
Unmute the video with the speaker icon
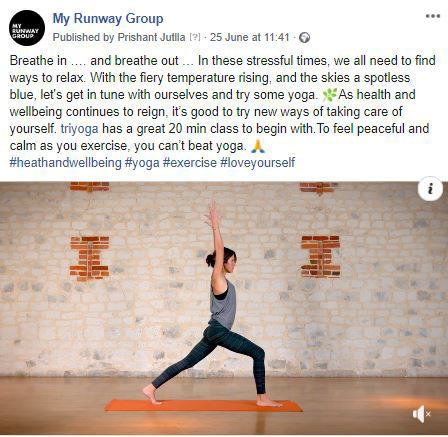[421, 414]
